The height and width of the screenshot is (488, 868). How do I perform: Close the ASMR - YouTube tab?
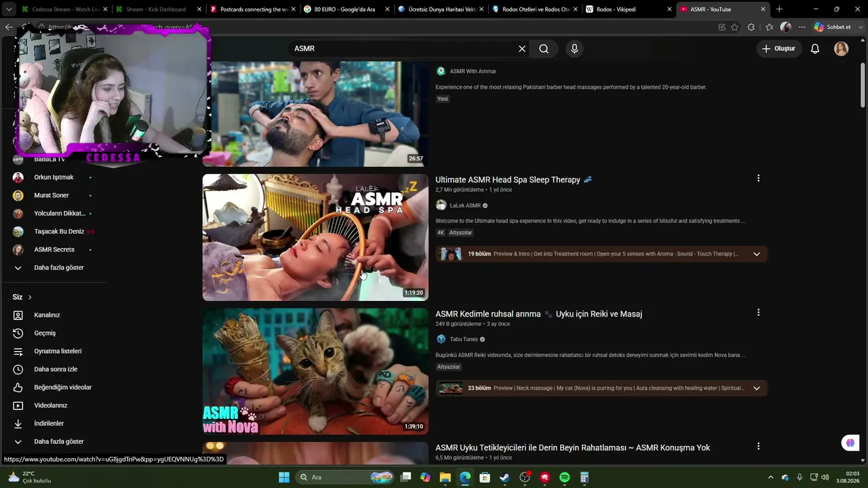(763, 9)
